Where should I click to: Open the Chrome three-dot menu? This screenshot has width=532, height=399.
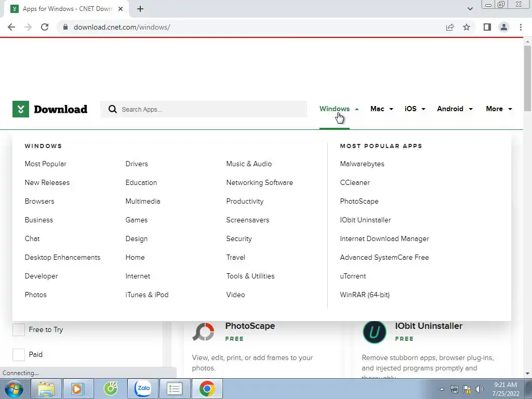click(521, 27)
